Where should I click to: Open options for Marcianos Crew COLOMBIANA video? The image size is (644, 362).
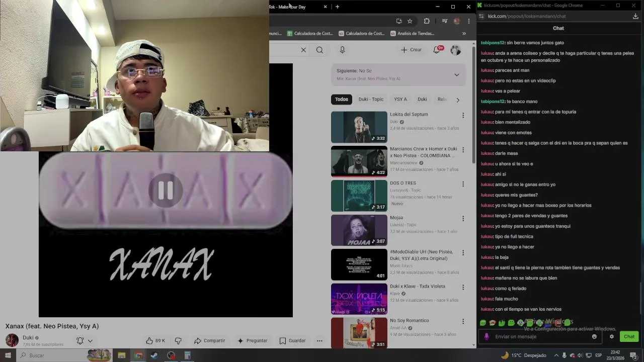pyautogui.click(x=463, y=150)
